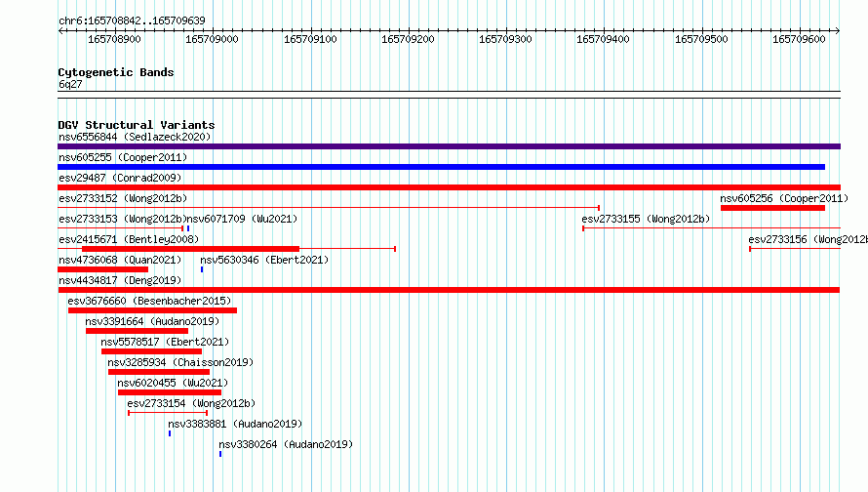Viewport: 868px width, 492px height.
Task: Select the red esv3676660 variant bar
Action: (153, 310)
